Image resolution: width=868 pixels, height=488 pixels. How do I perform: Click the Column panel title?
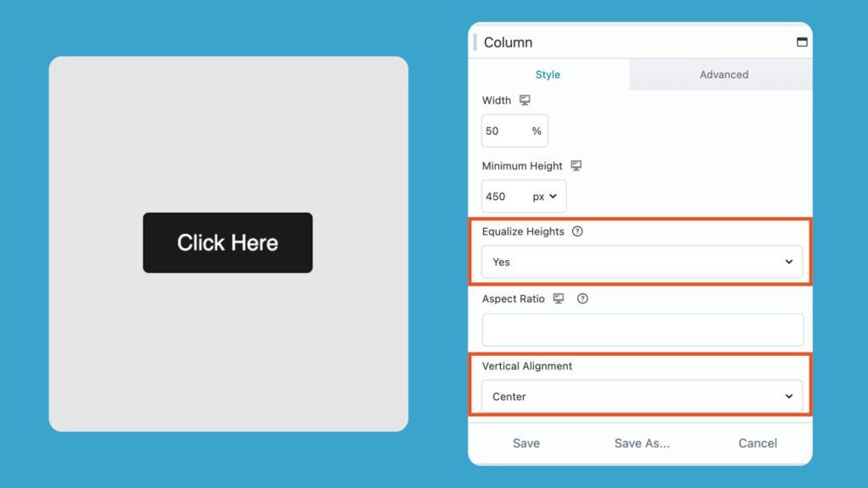click(508, 42)
